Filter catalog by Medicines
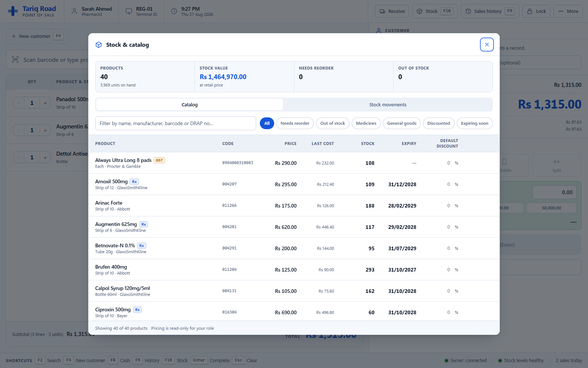Image resolution: width=588 pixels, height=368 pixels. pyautogui.click(x=366, y=123)
